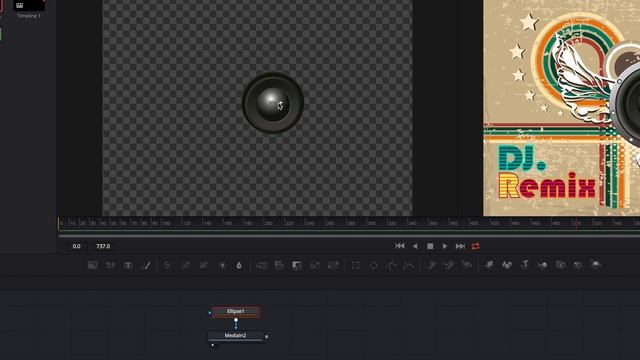Image resolution: width=640 pixels, height=360 pixels.
Task: Add a pEmitter particle node
Action: point(431,265)
